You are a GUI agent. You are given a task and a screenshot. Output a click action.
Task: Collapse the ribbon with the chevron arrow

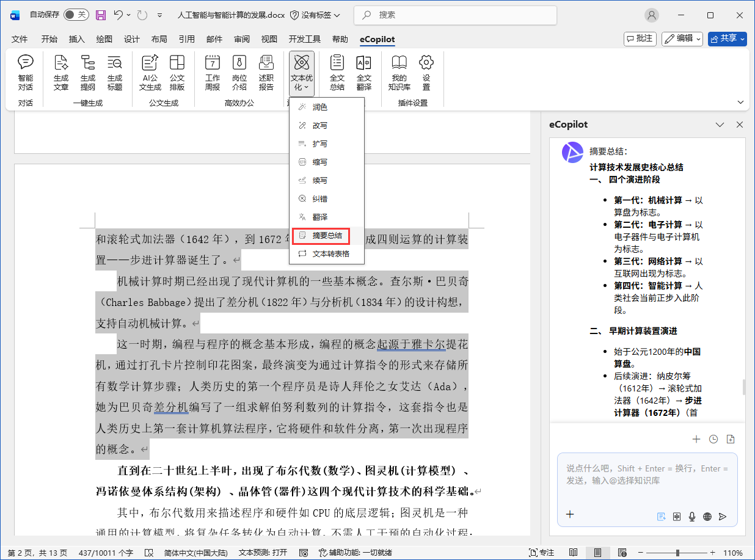(x=741, y=102)
